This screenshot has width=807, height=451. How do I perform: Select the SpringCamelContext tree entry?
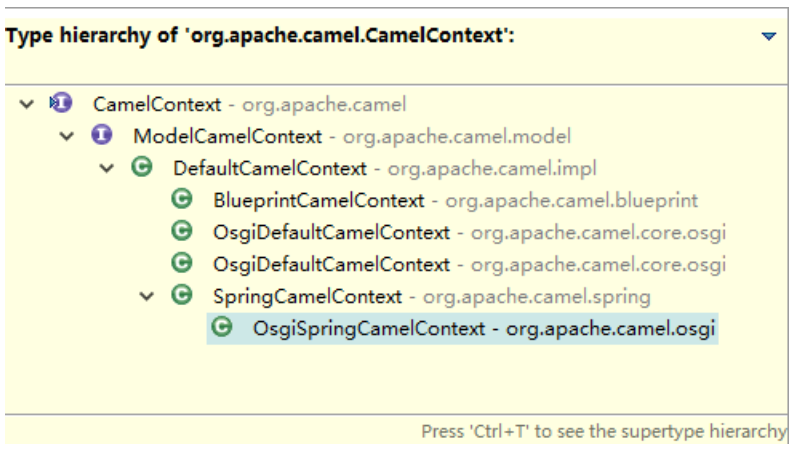(307, 296)
